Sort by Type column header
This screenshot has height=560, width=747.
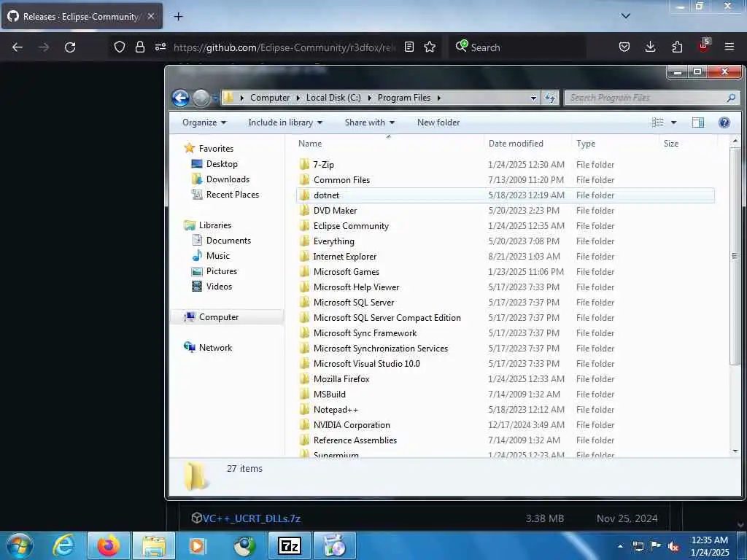click(x=586, y=144)
